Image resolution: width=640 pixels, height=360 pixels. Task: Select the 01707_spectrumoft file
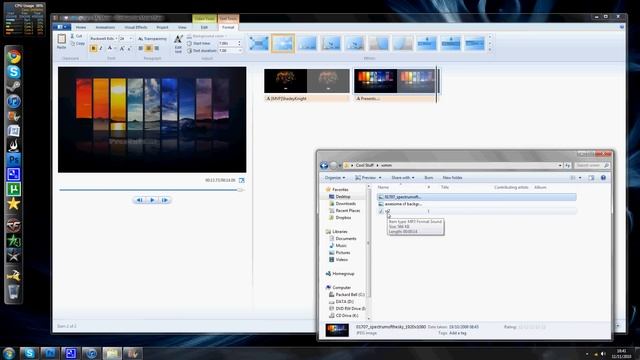476,197
